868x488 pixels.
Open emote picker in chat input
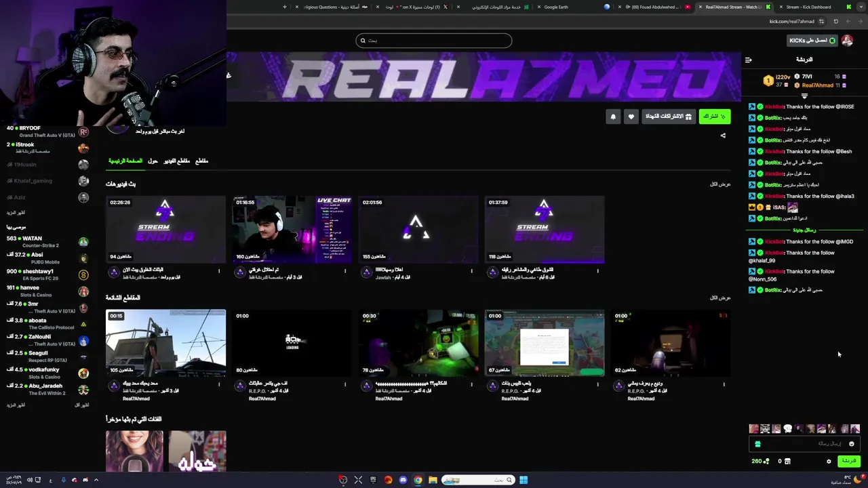point(852,444)
